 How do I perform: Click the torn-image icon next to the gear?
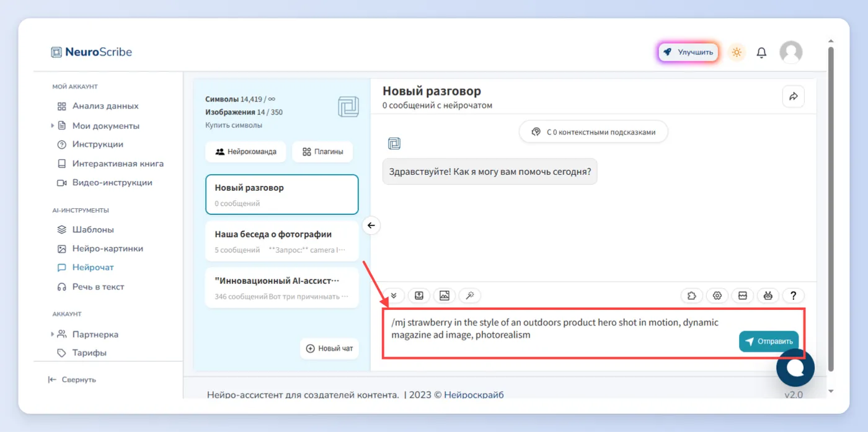pyautogui.click(x=743, y=296)
